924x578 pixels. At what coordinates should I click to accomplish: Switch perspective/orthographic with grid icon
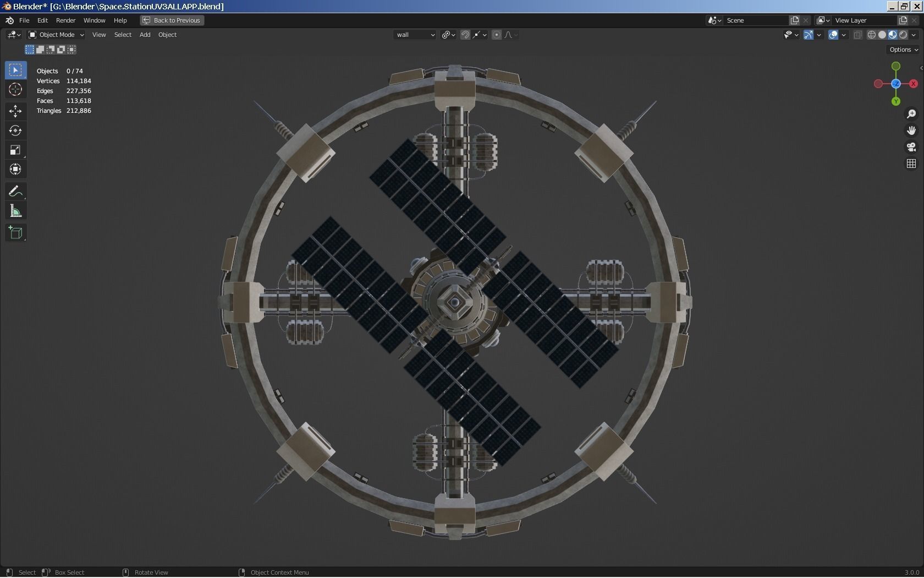(911, 163)
